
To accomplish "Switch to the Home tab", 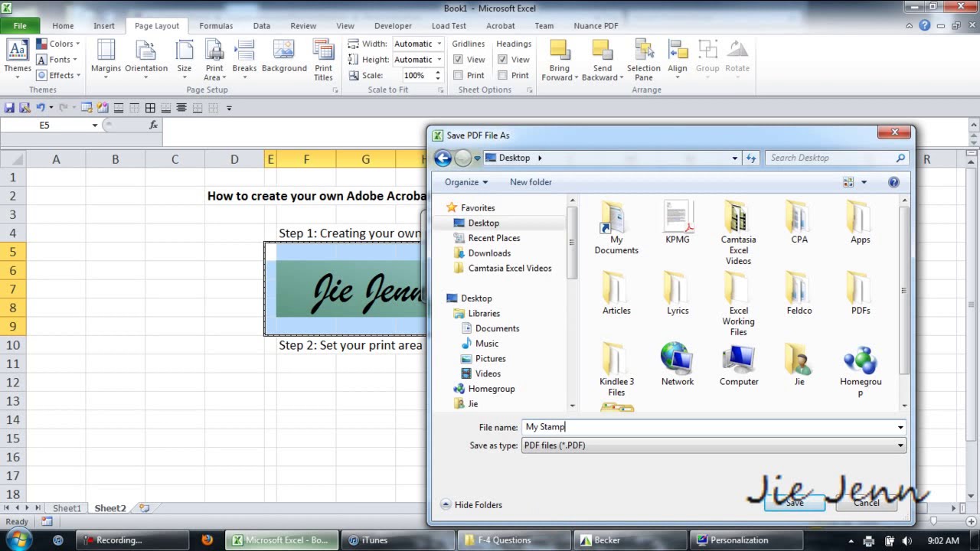I will coord(63,26).
